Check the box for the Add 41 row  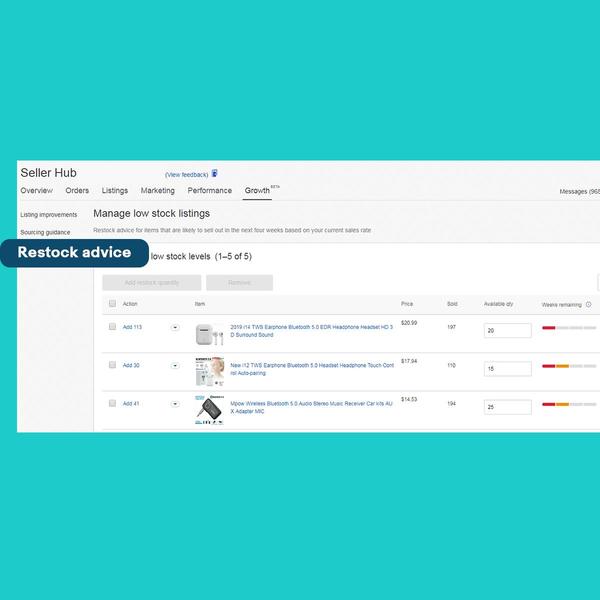(112, 403)
